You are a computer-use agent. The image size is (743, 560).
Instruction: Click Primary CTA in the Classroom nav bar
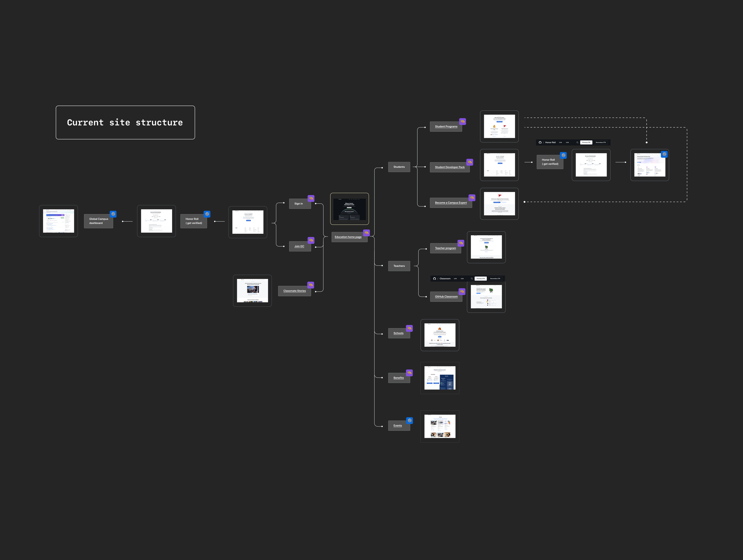click(481, 279)
